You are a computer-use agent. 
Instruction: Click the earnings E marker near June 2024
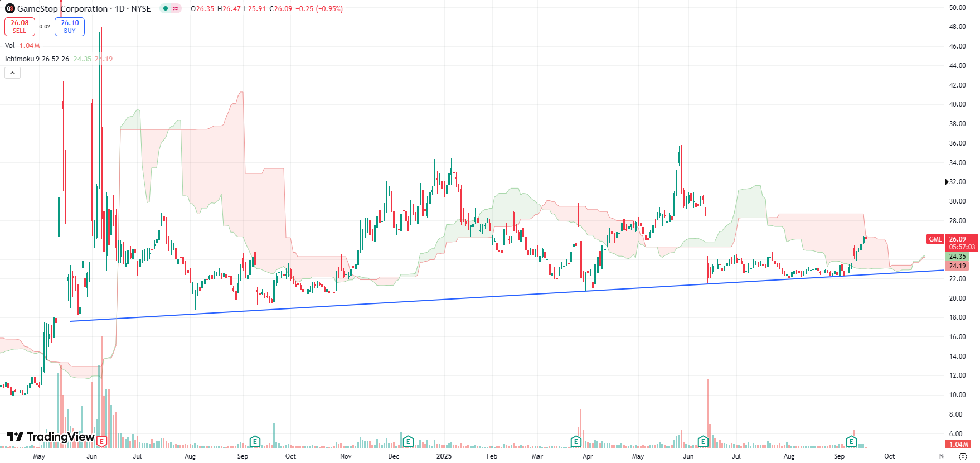pos(101,441)
